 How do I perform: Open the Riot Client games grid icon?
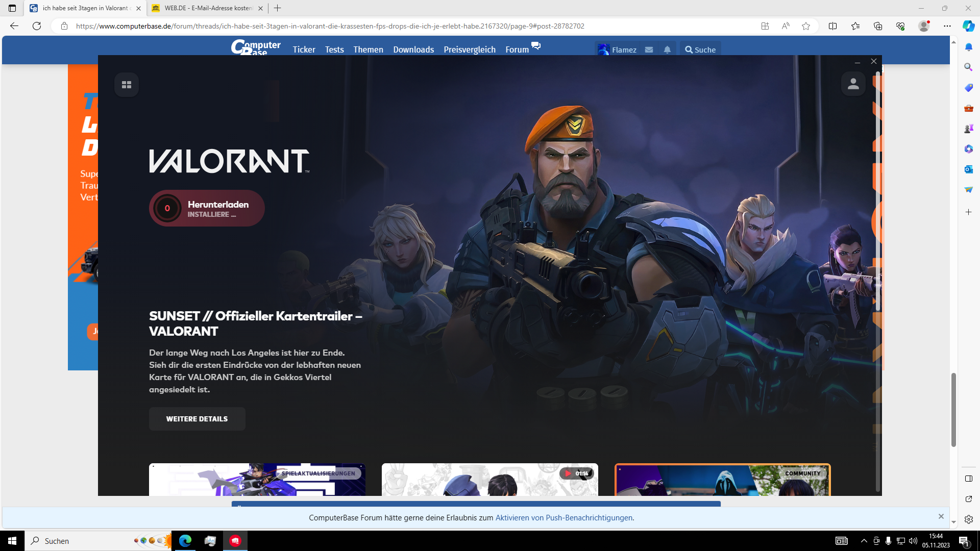tap(127, 85)
